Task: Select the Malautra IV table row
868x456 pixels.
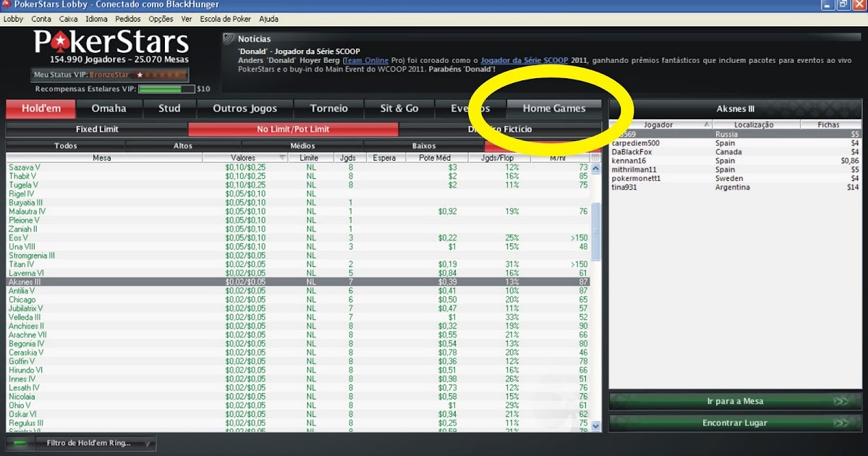Action: point(298,211)
